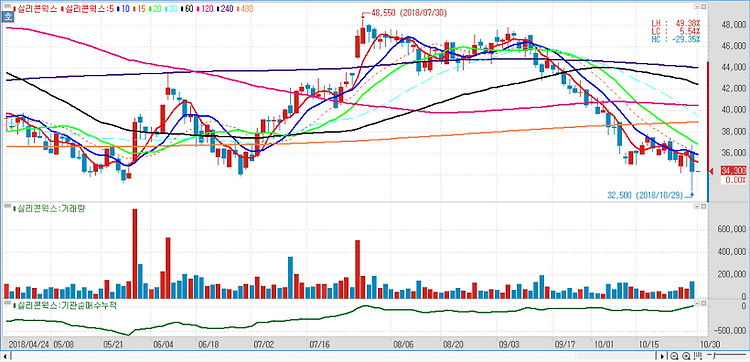Select the 60-day moving average legend entry

point(188,9)
